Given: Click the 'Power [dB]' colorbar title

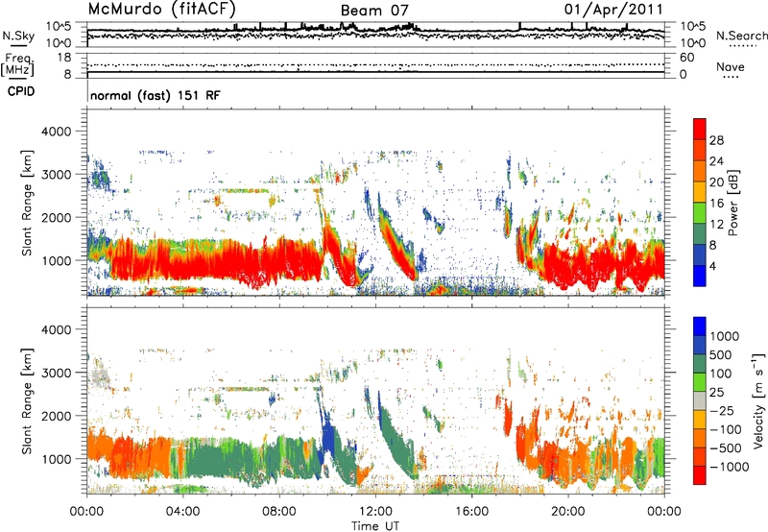Looking at the screenshot, I should [x=733, y=203].
